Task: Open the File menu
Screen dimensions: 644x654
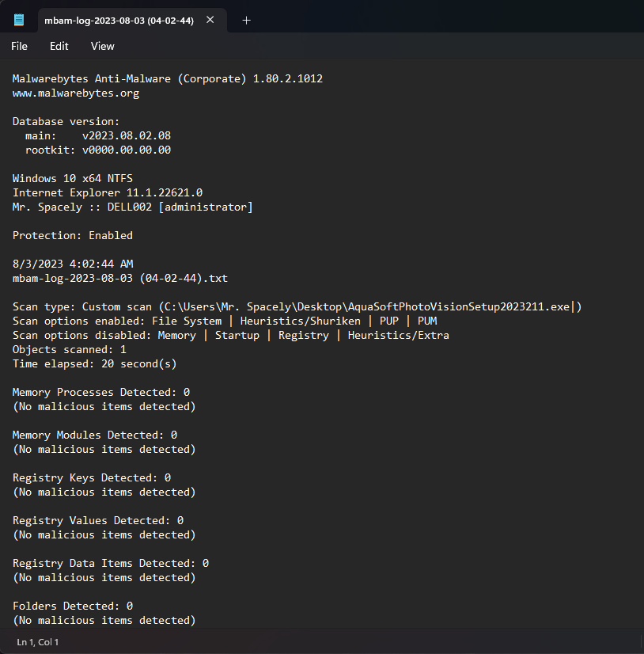Action: point(19,46)
